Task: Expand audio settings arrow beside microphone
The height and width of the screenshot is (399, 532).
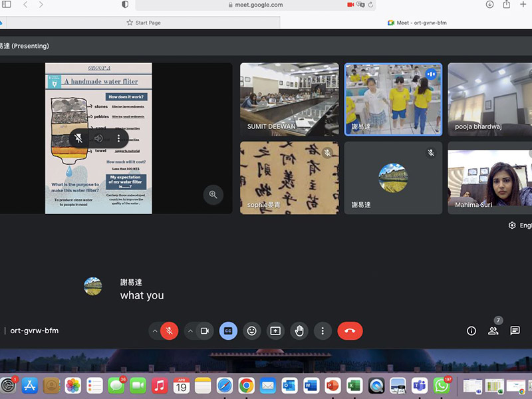Action: click(x=155, y=331)
